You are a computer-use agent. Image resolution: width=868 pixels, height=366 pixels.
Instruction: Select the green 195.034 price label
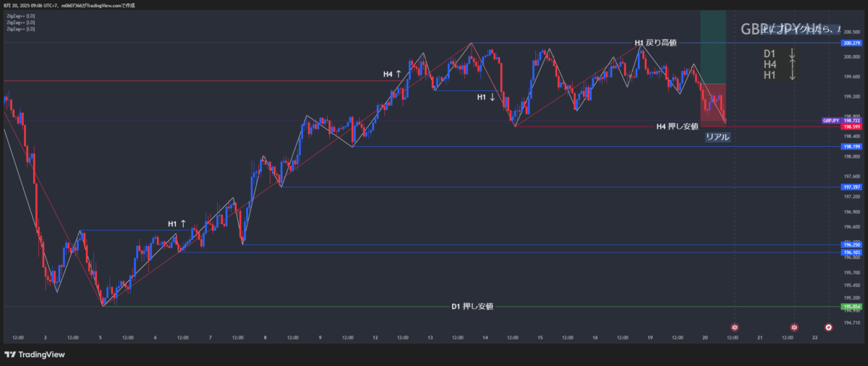851,307
